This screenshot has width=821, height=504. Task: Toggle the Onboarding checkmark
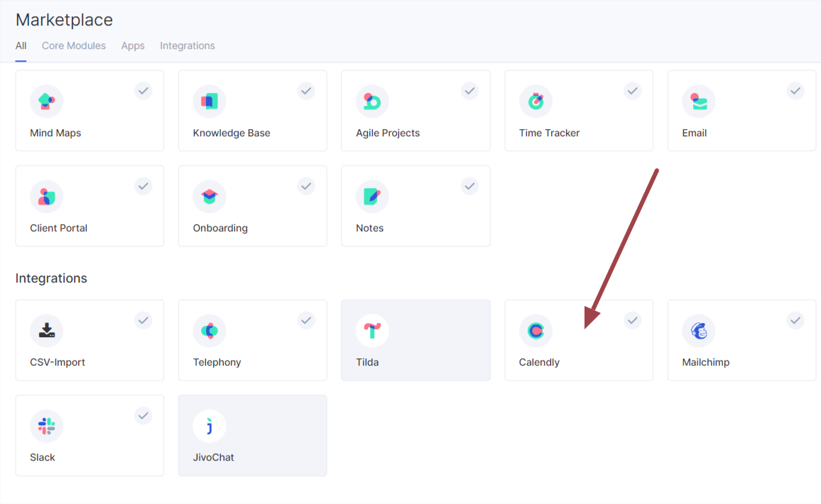click(x=306, y=186)
